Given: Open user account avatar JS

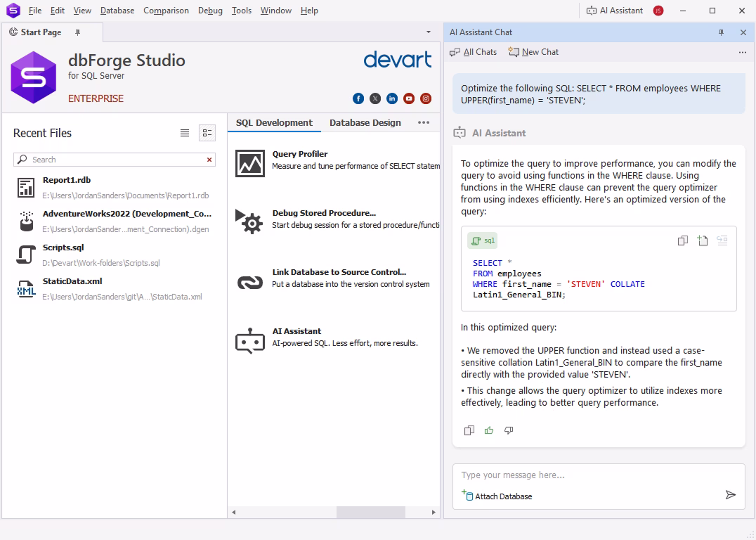Looking at the screenshot, I should coord(658,11).
